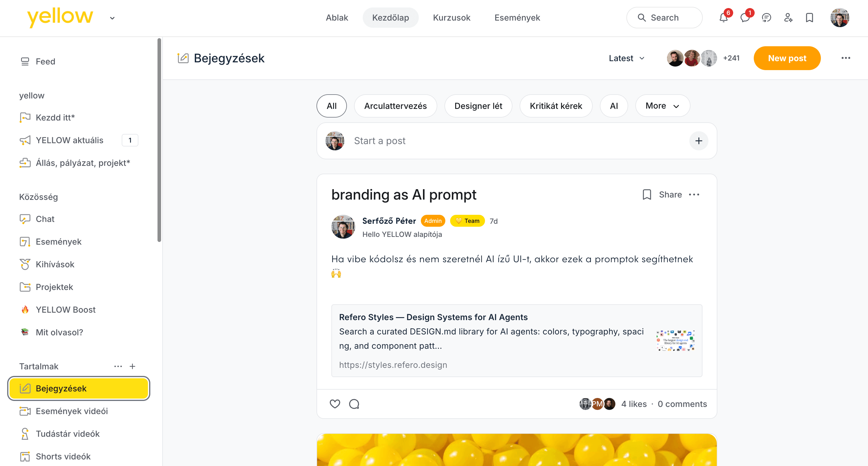
Task: Open chat threads icon in header
Action: click(x=767, y=18)
